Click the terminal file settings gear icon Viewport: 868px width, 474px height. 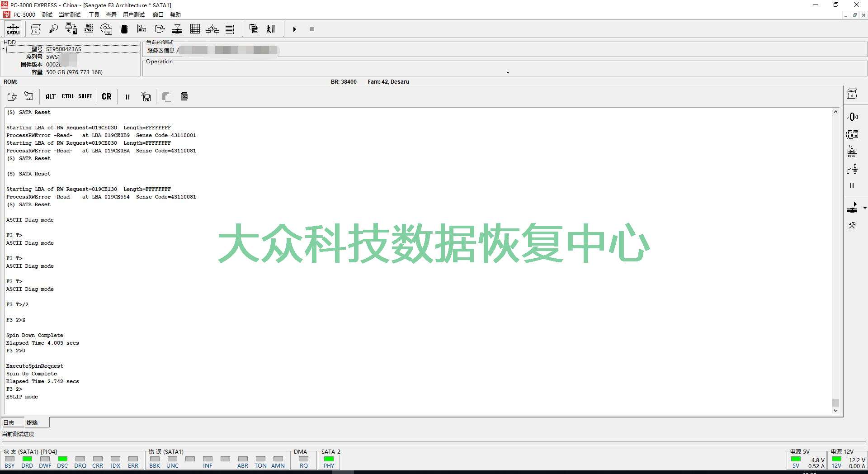[12, 97]
